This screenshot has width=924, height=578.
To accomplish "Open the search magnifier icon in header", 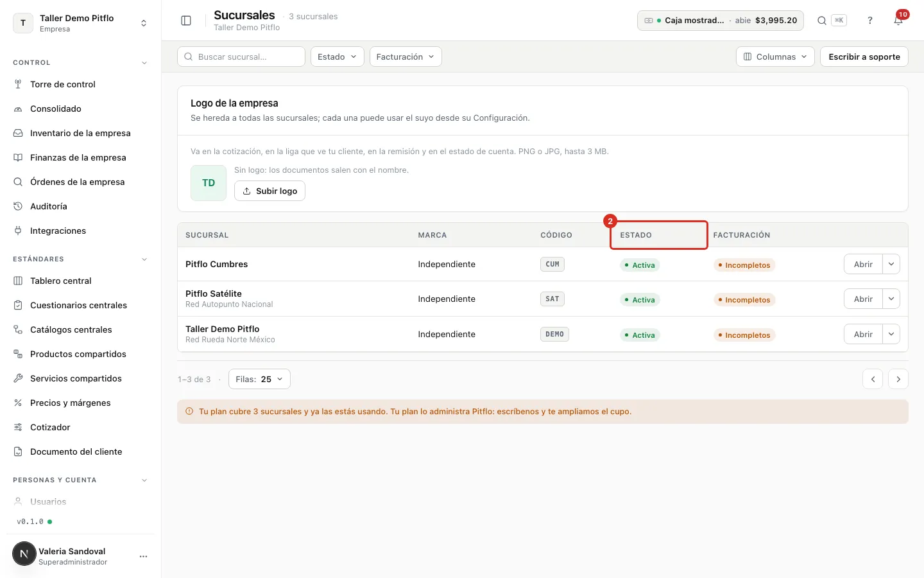I will pos(821,21).
